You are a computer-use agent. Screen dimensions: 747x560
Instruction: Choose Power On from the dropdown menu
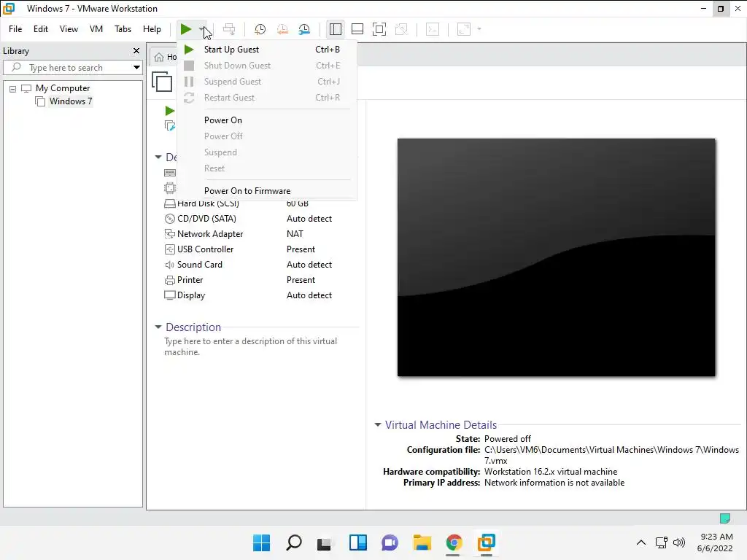[x=267, y=120]
